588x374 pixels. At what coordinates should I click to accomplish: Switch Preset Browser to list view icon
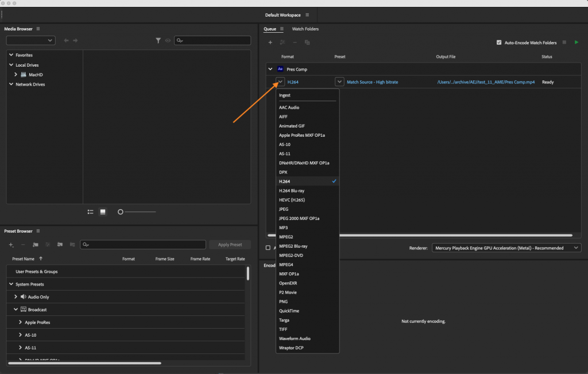[x=90, y=211]
